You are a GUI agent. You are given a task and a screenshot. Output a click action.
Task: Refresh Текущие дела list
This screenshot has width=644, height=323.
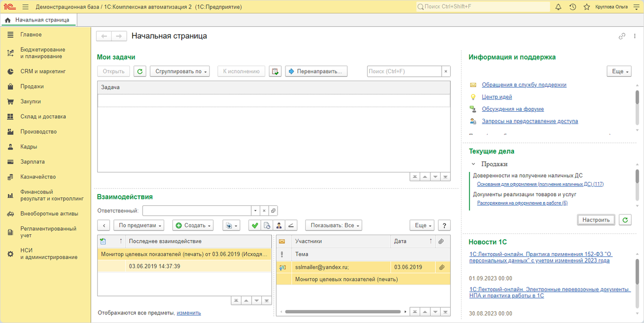[x=625, y=219]
